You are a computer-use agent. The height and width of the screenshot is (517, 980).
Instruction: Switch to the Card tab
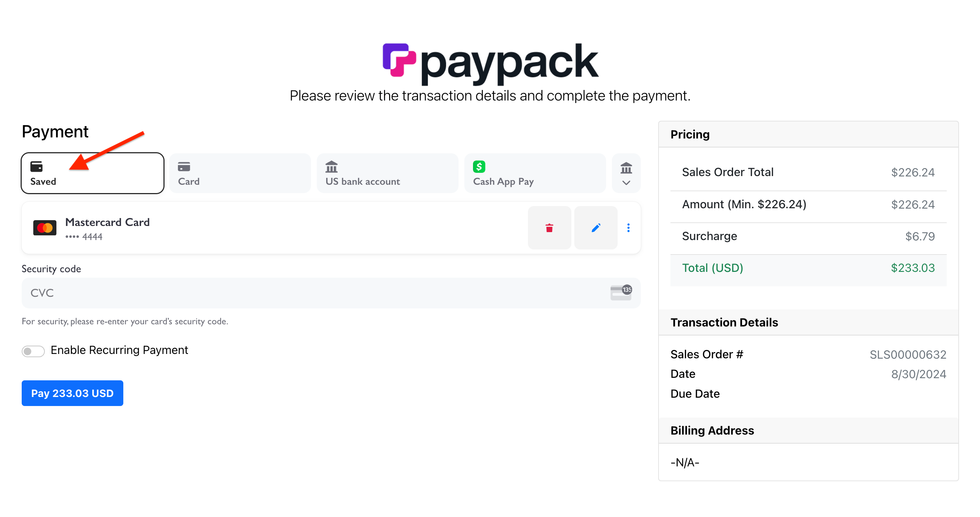pos(240,173)
